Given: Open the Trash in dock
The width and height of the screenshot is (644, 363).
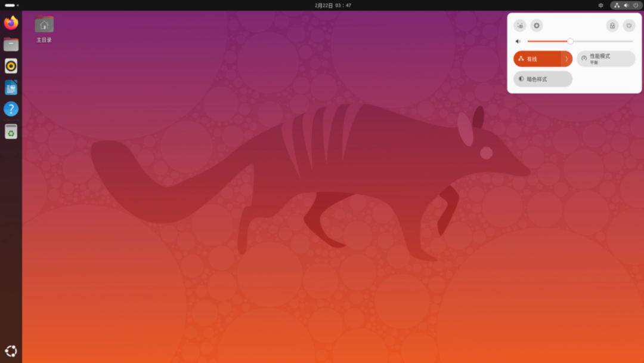Looking at the screenshot, I should pos(11,132).
